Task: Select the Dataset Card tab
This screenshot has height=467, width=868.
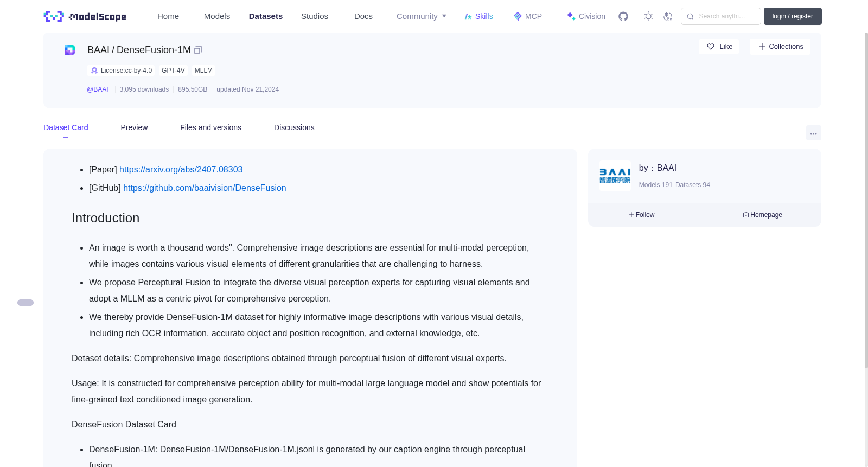Action: tap(66, 127)
